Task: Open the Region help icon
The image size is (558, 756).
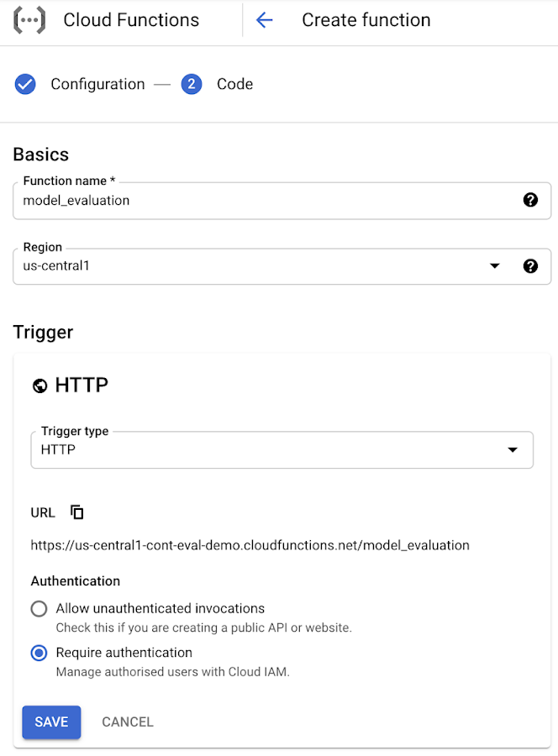Action: point(530,265)
